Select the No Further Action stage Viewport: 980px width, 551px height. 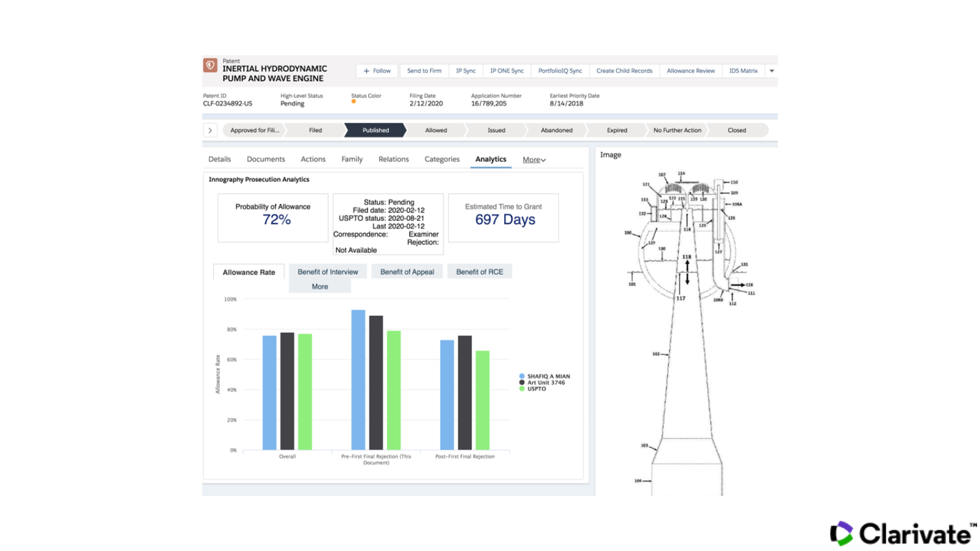tap(677, 130)
